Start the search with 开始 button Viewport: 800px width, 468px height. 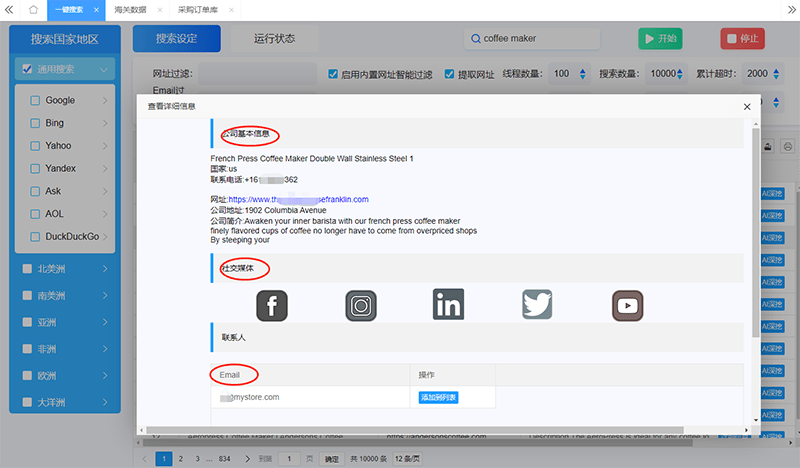pos(660,39)
